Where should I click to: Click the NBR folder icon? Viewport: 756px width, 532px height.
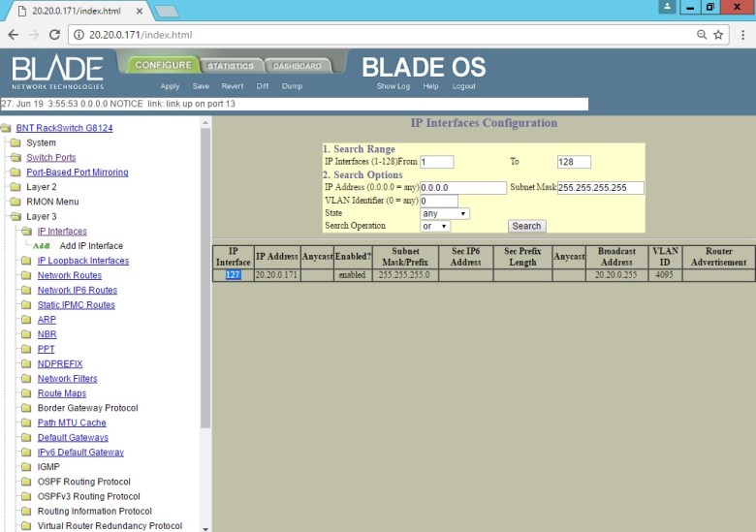click(x=26, y=334)
